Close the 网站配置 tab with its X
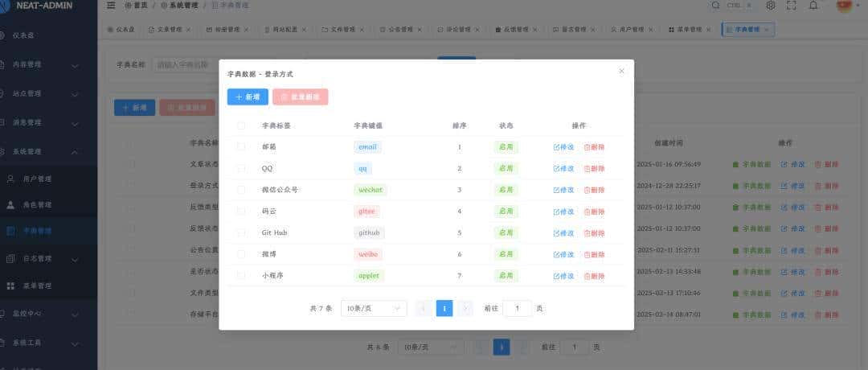This screenshot has height=370, width=868. point(304,29)
